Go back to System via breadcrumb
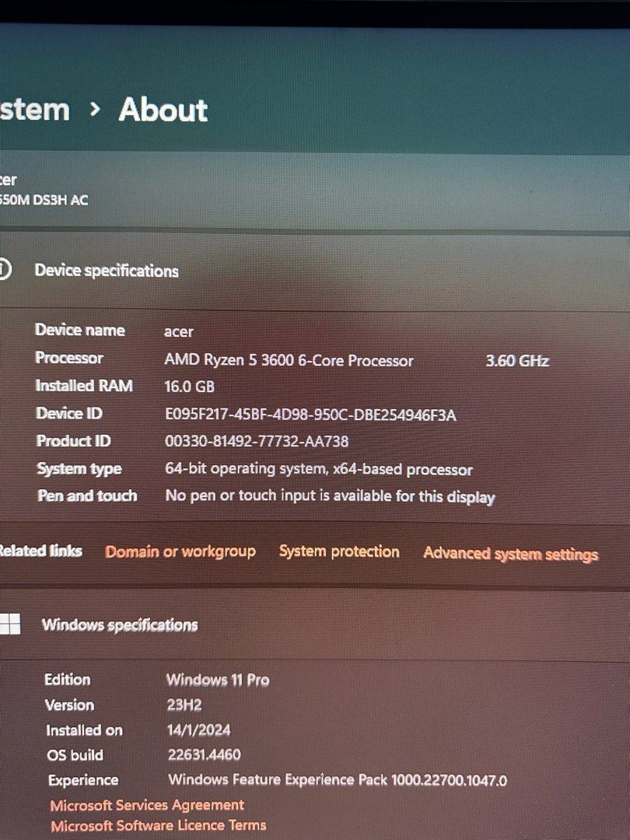The width and height of the screenshot is (630, 840). click(34, 110)
